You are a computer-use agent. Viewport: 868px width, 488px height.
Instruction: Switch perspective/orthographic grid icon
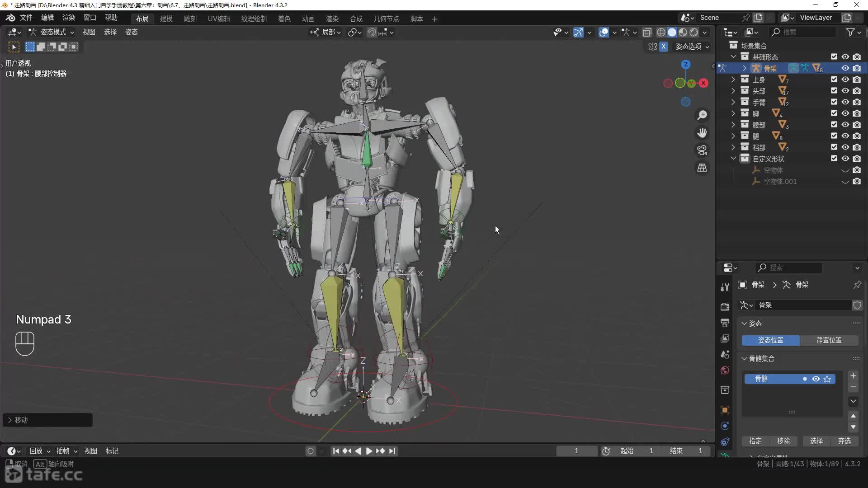(702, 168)
